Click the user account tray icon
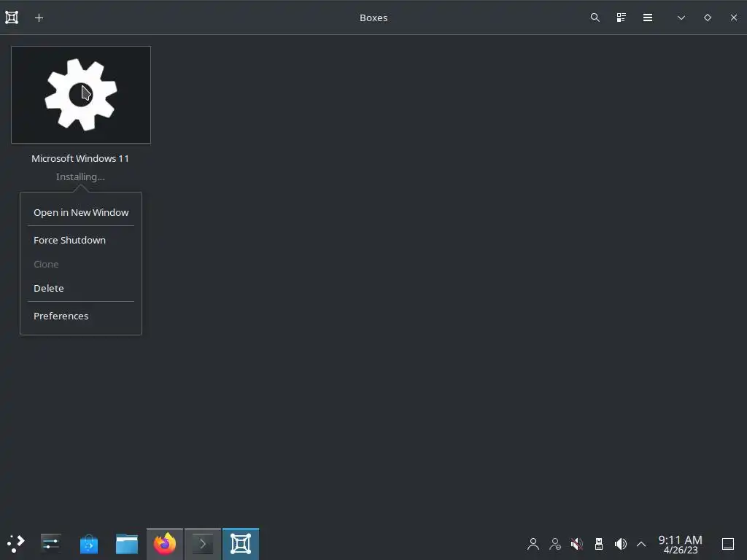The width and height of the screenshot is (747, 560). click(533, 544)
